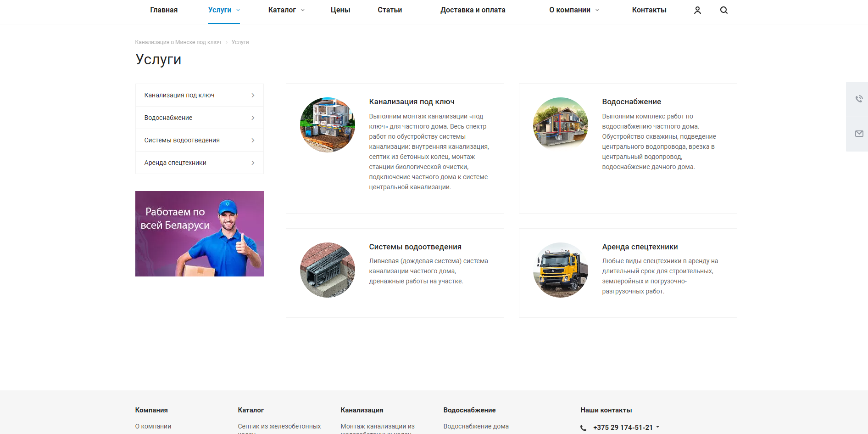Screen dimensions: 868x434
Task: Click footer link О компании
Action: (153, 426)
